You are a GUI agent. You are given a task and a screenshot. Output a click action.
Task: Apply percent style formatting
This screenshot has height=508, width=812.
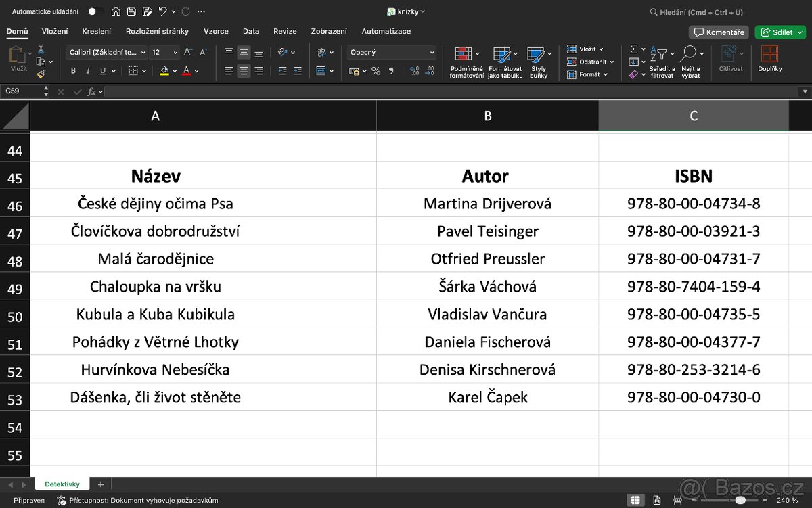376,70
